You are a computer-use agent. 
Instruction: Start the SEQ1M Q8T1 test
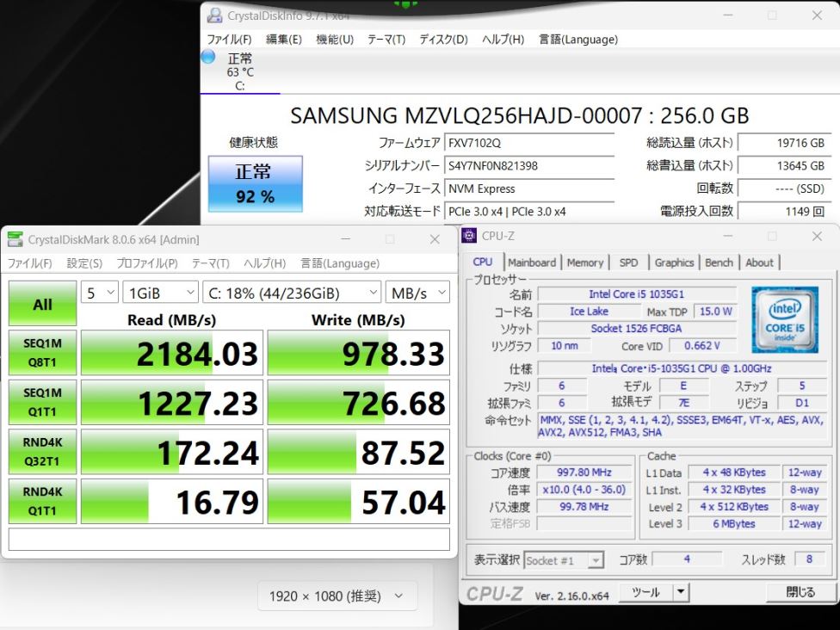click(x=42, y=353)
